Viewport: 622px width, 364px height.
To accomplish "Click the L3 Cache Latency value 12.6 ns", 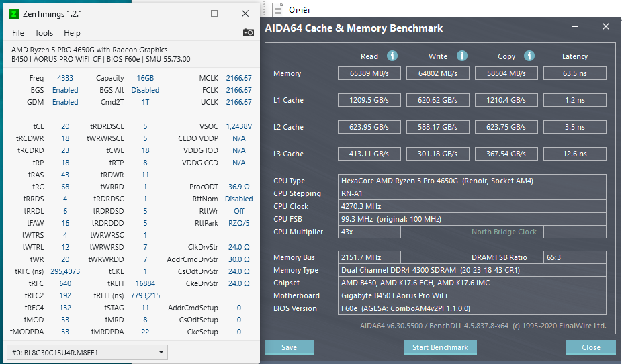I will pos(575,154).
